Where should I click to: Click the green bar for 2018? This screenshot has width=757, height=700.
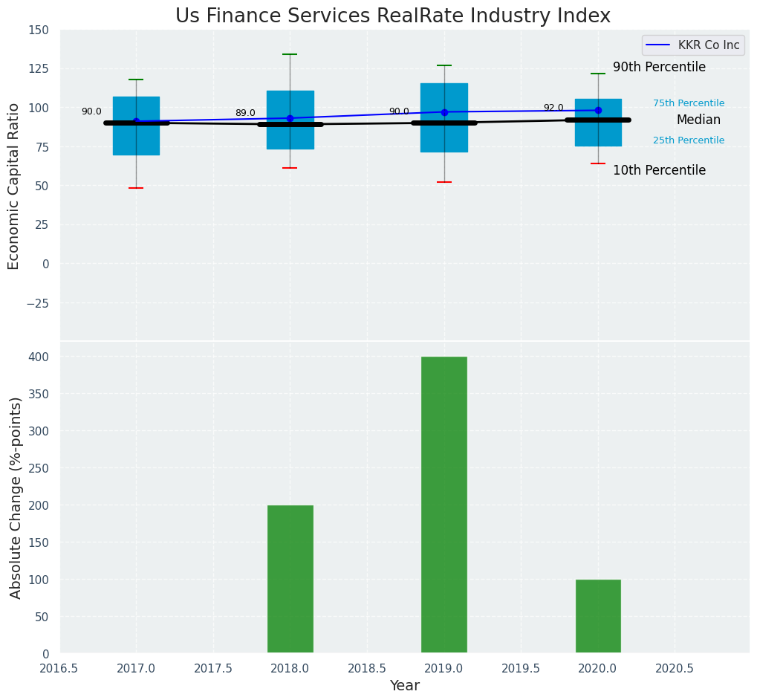[290, 579]
